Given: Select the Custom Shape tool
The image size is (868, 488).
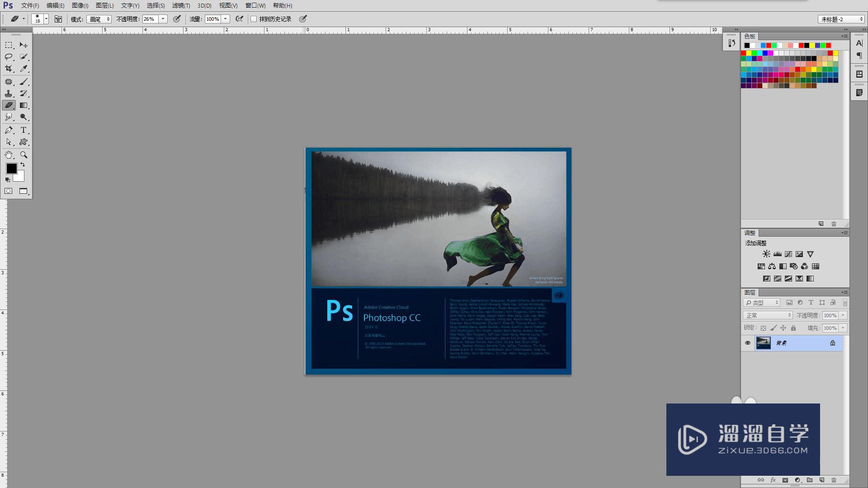Looking at the screenshot, I should tap(24, 142).
